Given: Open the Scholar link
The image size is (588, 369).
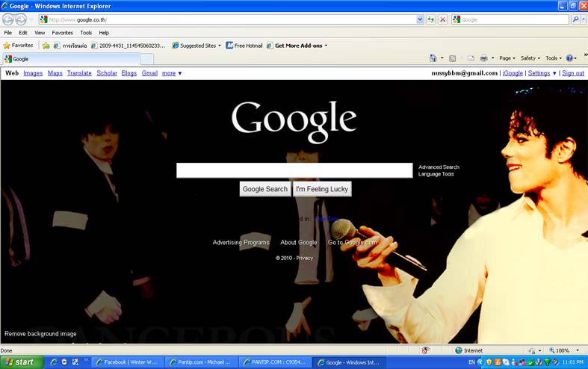Looking at the screenshot, I should 107,73.
